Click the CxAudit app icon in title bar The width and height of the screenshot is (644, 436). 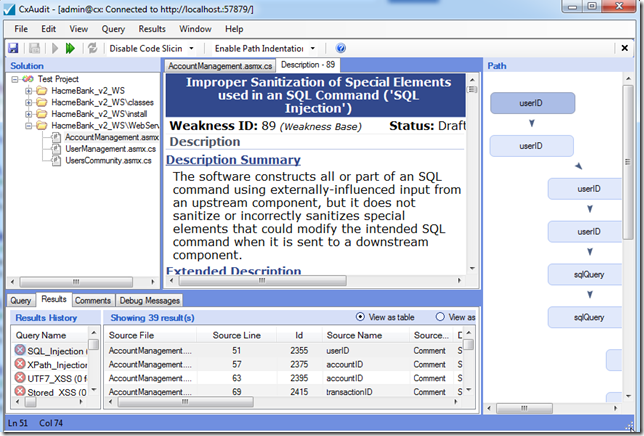(x=9, y=9)
